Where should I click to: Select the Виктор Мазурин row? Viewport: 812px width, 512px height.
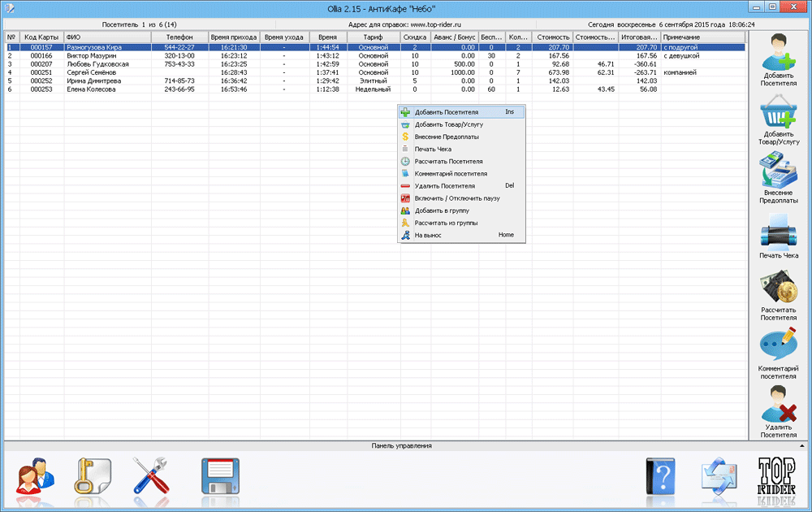pos(375,55)
